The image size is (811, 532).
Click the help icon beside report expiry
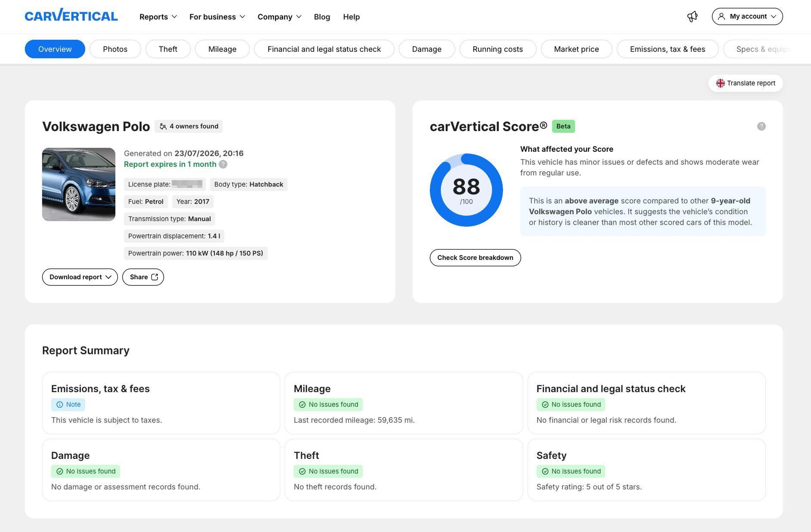click(223, 164)
